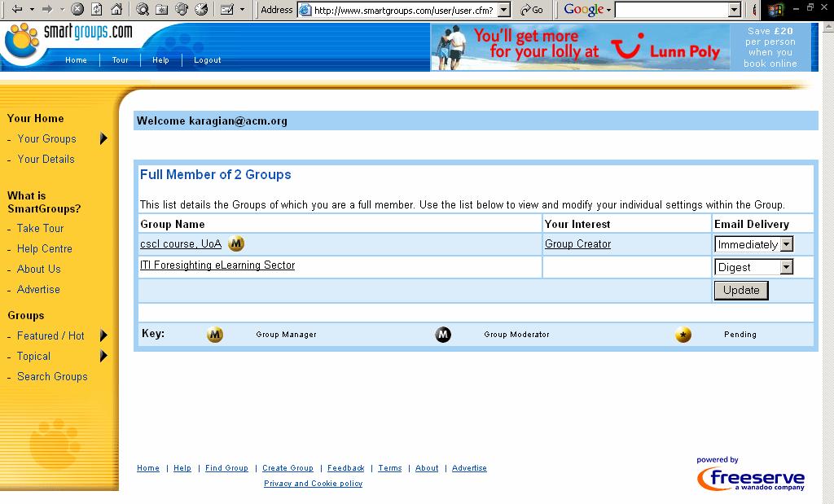This screenshot has width=834, height=504.
Task: Open the Help Centre sidebar link
Action: tap(45, 248)
